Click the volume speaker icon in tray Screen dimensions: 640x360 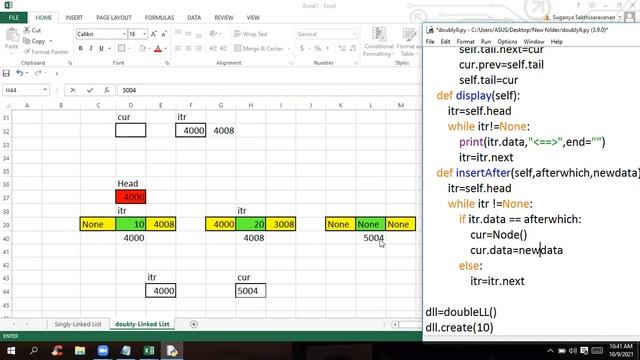(x=573, y=351)
